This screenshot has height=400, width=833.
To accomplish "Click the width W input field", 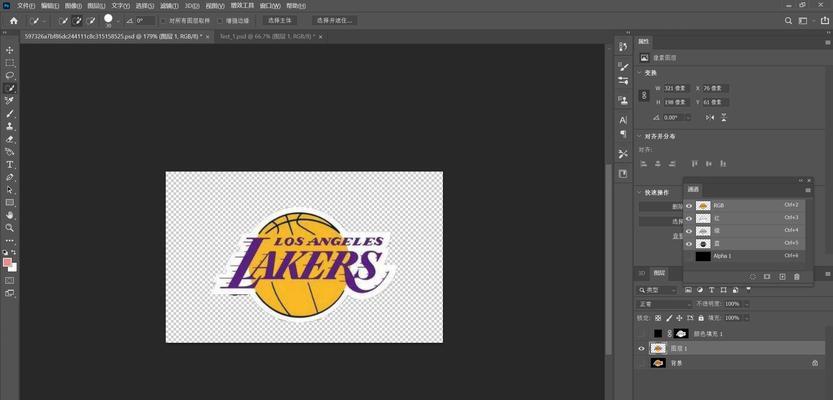I will 676,88.
